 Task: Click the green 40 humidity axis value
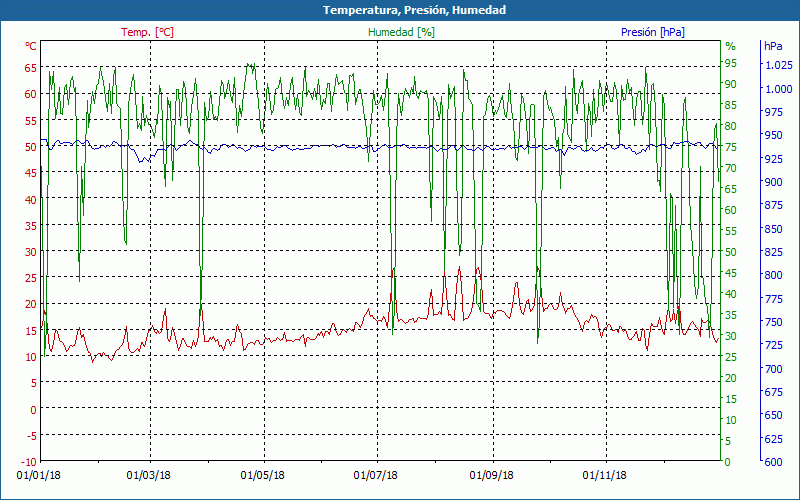(x=731, y=294)
